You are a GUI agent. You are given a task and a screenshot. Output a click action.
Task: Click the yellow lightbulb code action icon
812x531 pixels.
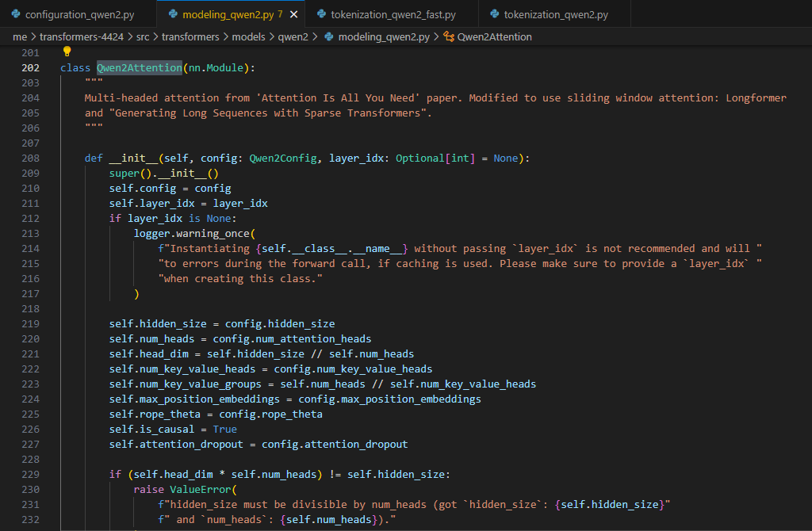pos(67,52)
